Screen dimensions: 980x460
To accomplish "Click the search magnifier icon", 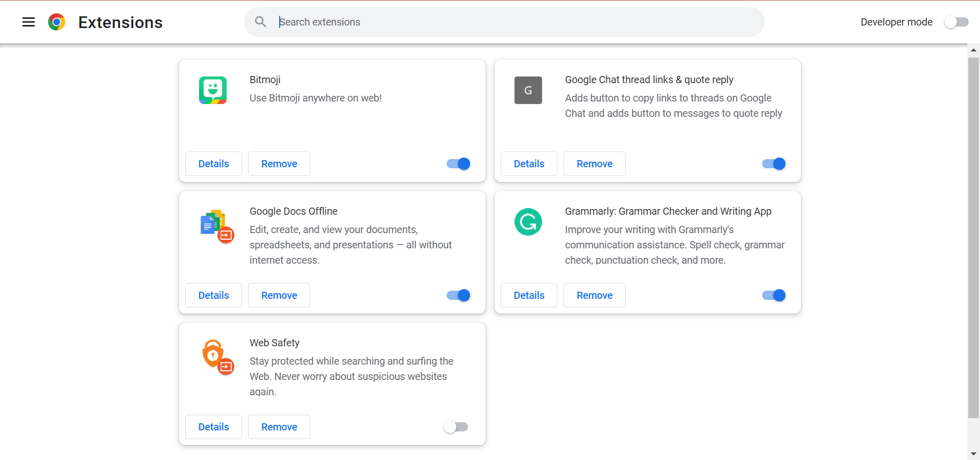I will pos(260,22).
